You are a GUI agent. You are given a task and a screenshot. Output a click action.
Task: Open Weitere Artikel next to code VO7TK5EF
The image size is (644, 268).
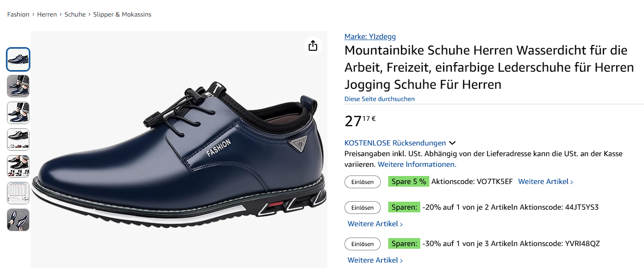click(x=545, y=182)
